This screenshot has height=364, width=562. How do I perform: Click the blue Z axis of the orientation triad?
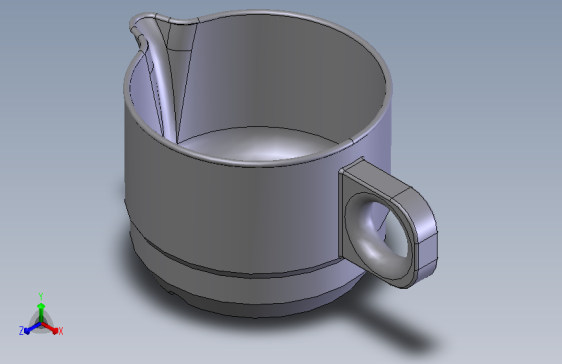tap(33, 328)
